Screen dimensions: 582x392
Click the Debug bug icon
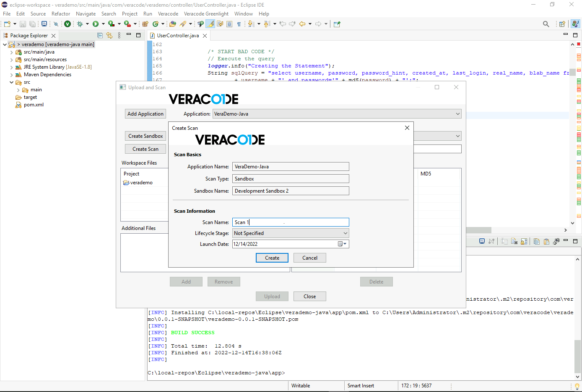click(80, 24)
